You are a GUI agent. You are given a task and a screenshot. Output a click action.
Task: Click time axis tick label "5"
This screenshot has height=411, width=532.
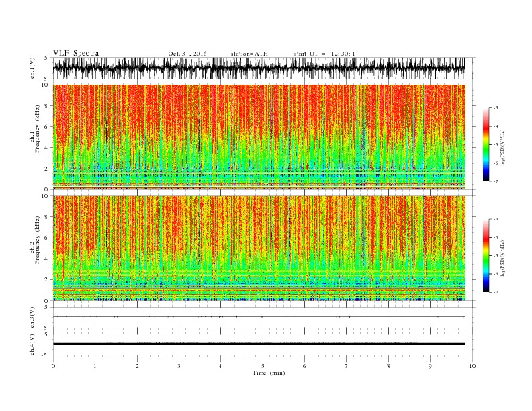pyautogui.click(x=263, y=366)
